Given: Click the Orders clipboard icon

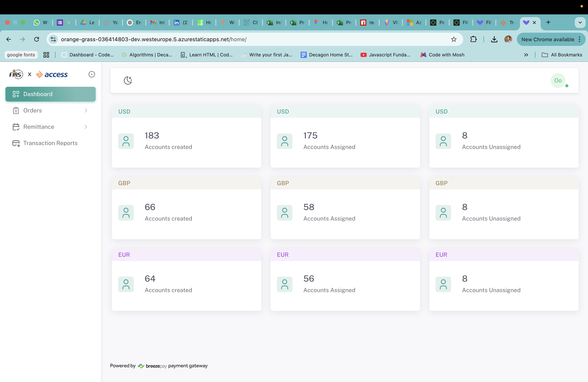Looking at the screenshot, I should (16, 110).
